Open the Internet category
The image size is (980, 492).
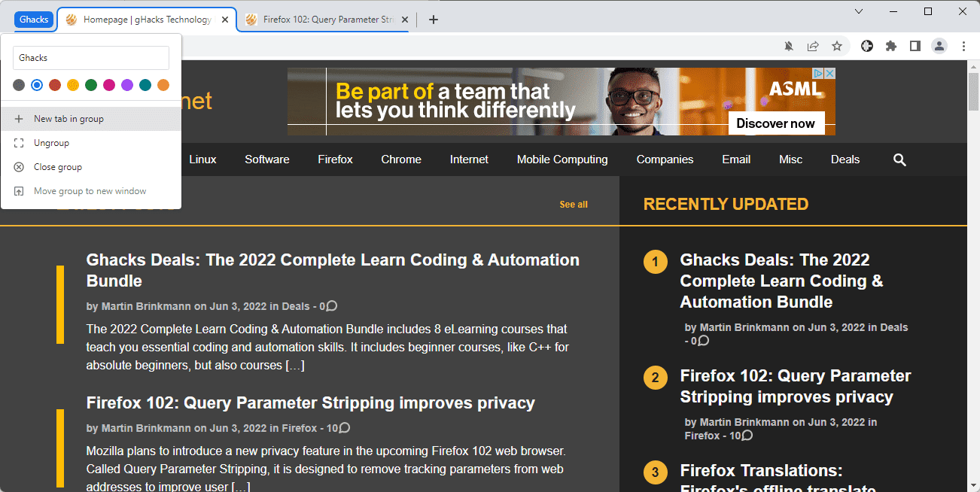point(469,159)
